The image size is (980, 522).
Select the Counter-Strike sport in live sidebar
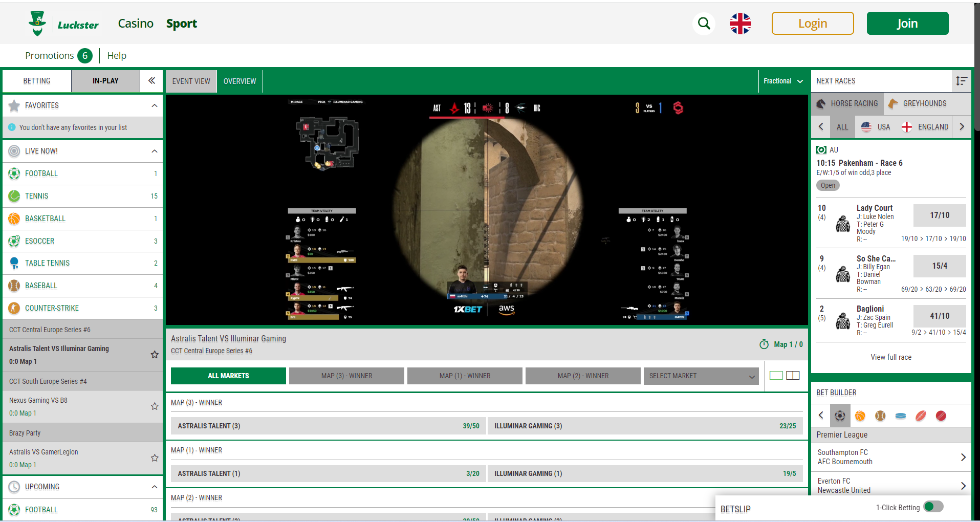52,308
